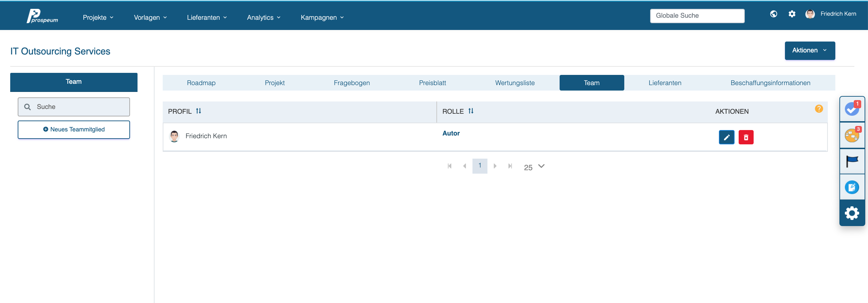
Task: Open the sidebar settings gear icon
Action: pyautogui.click(x=852, y=213)
